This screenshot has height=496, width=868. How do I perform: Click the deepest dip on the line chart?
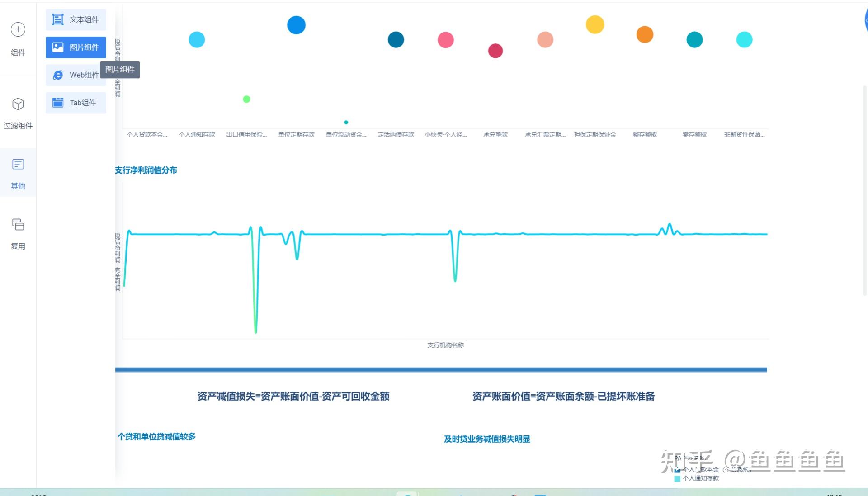pos(256,331)
